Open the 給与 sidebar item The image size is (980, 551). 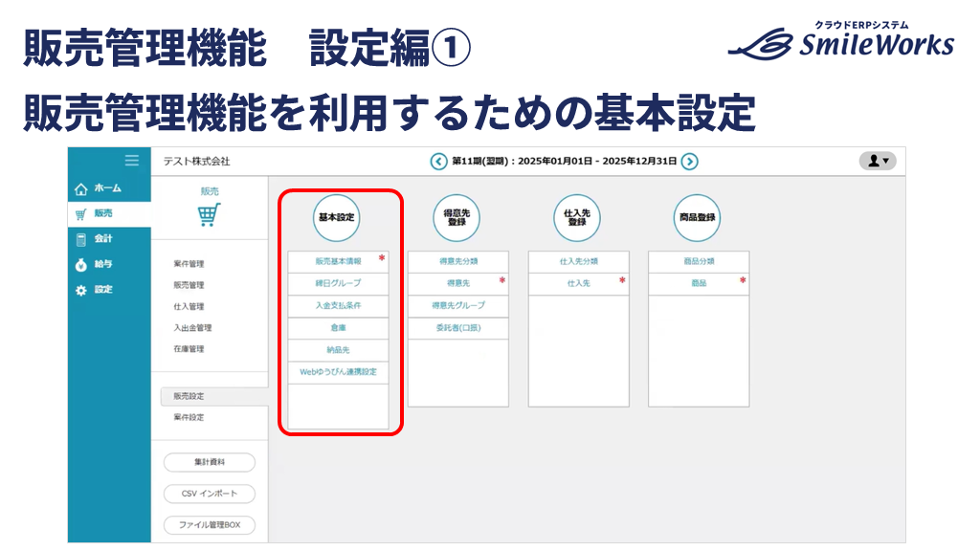[x=109, y=264]
